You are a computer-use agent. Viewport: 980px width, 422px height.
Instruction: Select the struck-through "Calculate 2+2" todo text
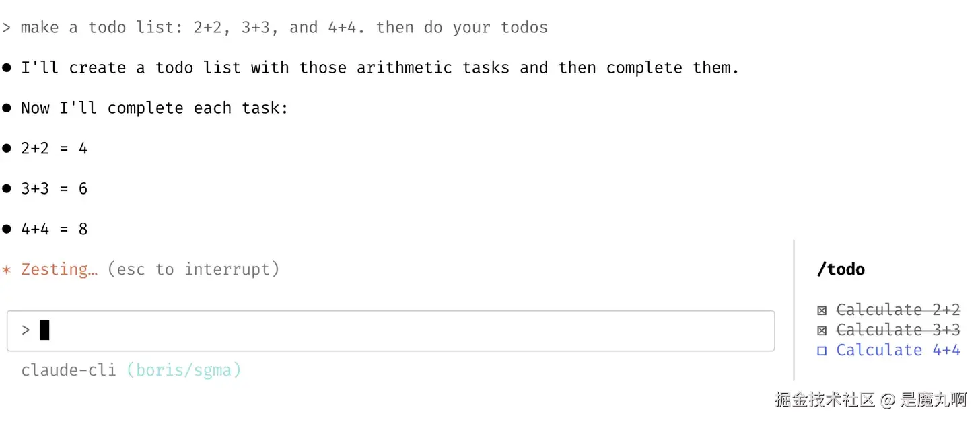pos(898,310)
